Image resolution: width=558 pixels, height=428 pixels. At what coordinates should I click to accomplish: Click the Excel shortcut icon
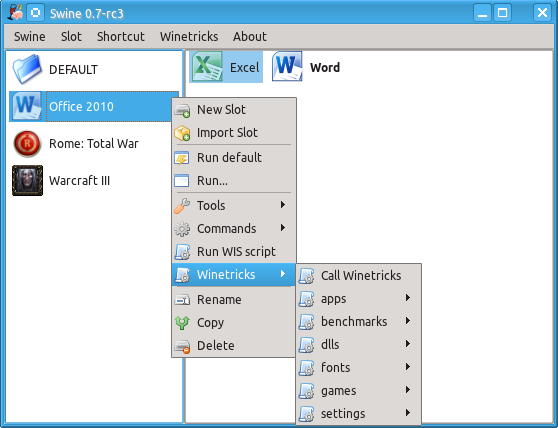coord(207,67)
